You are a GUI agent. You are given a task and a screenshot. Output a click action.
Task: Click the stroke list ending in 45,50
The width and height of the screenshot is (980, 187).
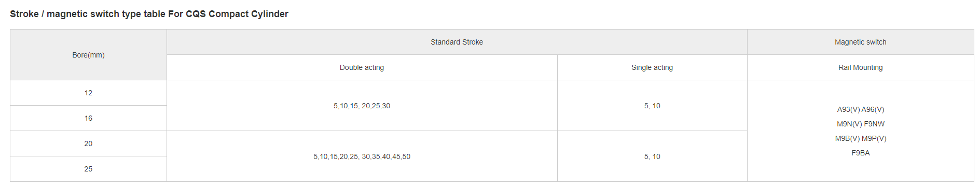click(x=362, y=156)
